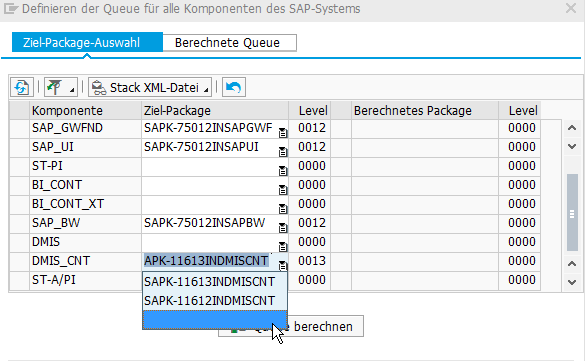Open Ziel-Package list for BI_CONT row
This screenshot has height=361, width=585.
click(283, 190)
